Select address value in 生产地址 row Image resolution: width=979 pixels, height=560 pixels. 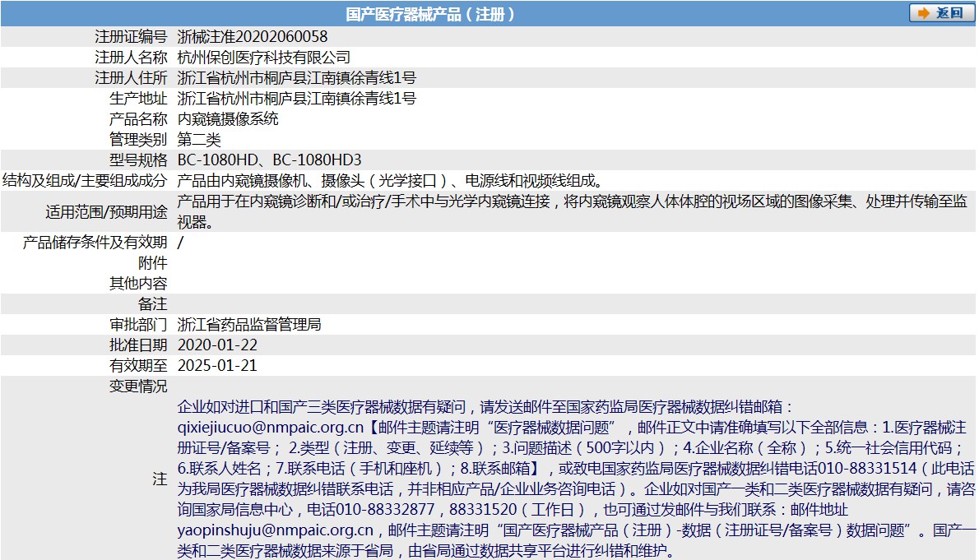click(296, 99)
